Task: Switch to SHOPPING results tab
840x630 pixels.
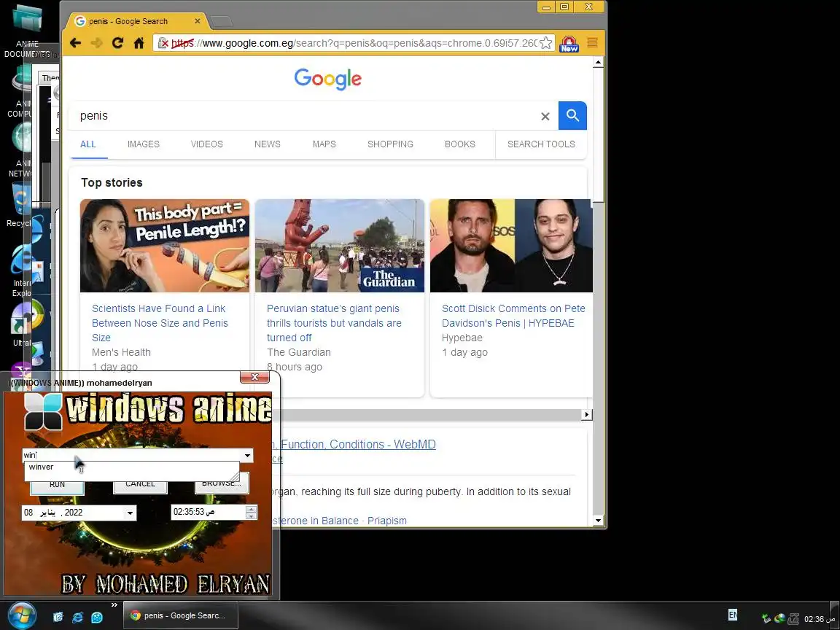Action: click(390, 144)
